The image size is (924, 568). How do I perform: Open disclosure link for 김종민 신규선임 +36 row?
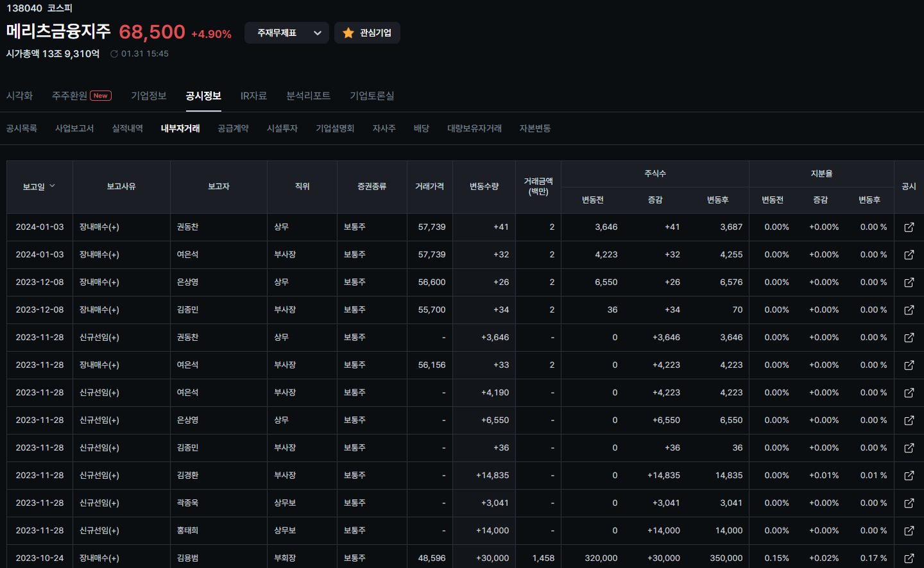click(x=909, y=448)
